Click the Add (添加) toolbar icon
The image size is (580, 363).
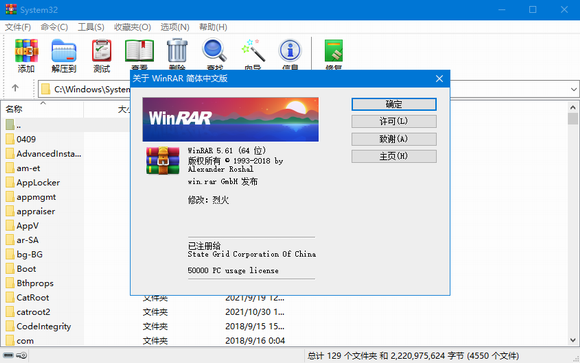tap(26, 51)
